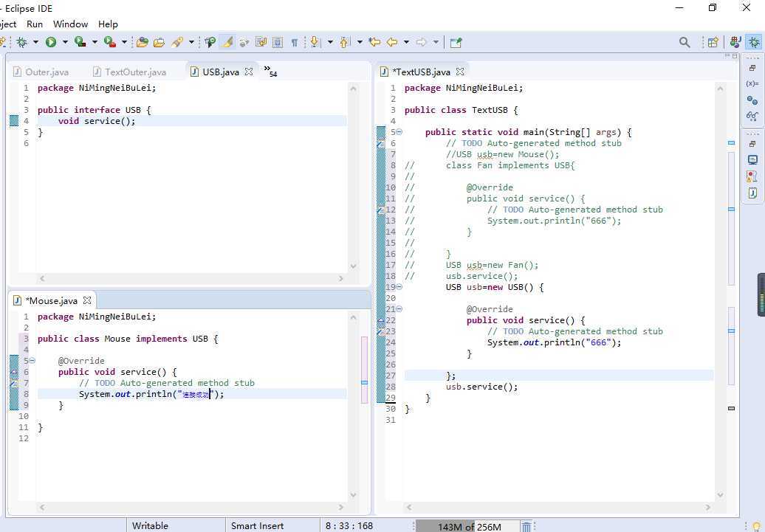Click the garbage collector trash icon
The height and width of the screenshot is (532, 765).
click(526, 526)
